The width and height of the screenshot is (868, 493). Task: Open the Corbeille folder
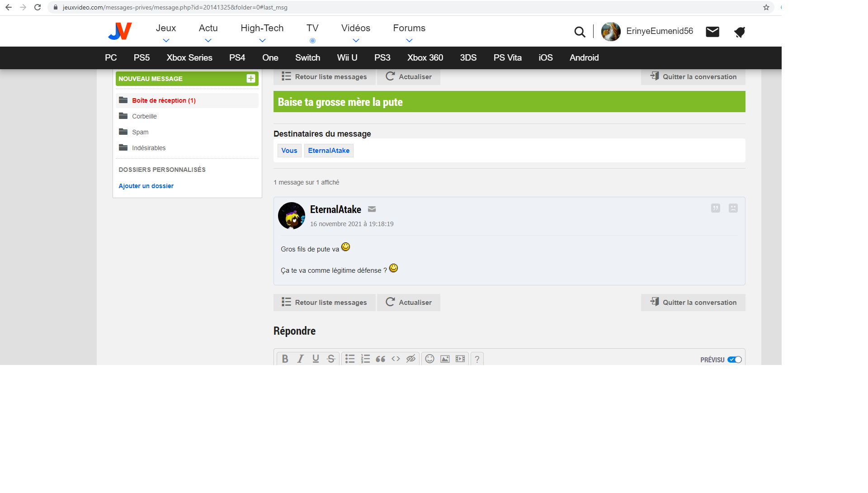point(144,116)
